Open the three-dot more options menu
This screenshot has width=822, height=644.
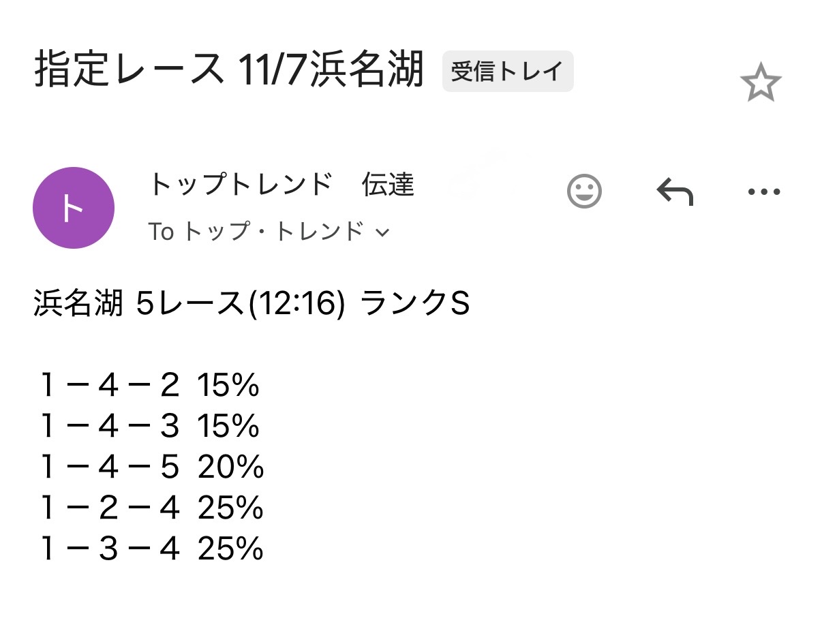coord(764,192)
